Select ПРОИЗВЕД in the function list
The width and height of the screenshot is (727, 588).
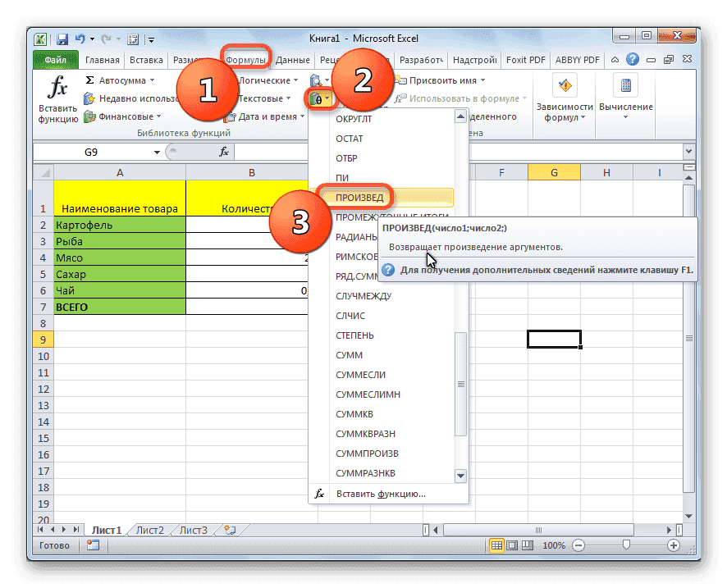(361, 197)
